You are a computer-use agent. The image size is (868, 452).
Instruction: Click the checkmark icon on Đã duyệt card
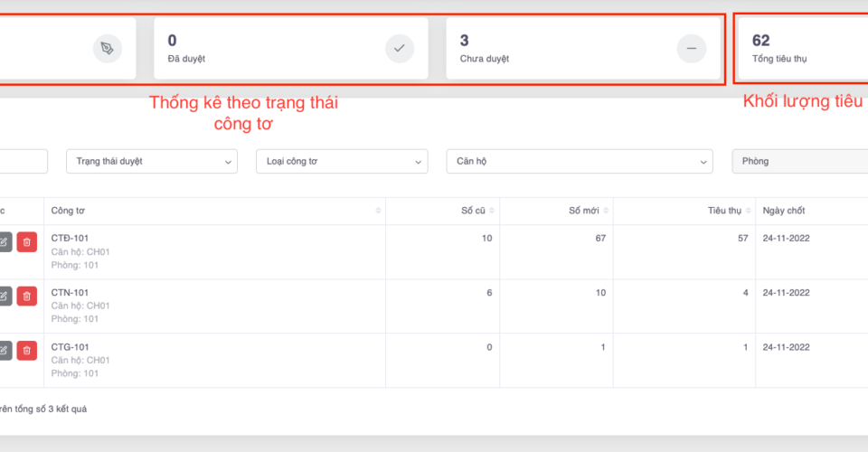pyautogui.click(x=400, y=48)
